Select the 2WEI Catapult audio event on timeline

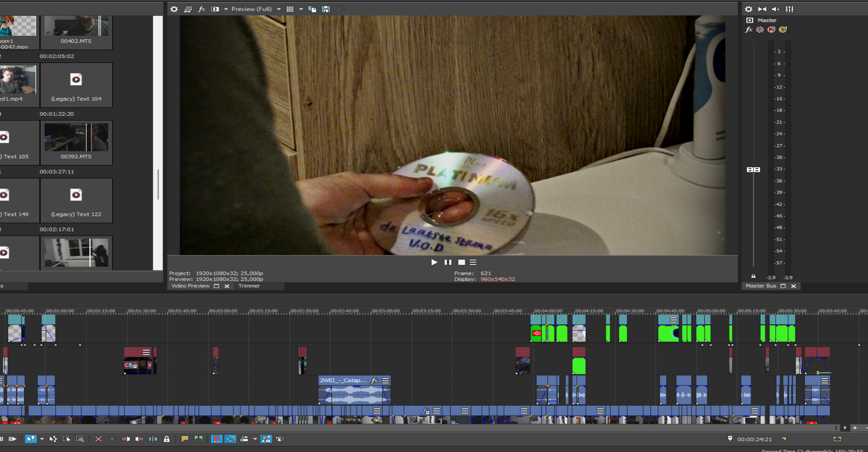pyautogui.click(x=355, y=390)
